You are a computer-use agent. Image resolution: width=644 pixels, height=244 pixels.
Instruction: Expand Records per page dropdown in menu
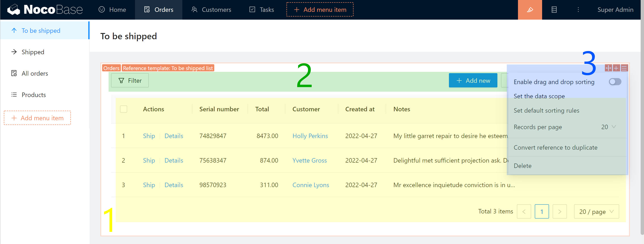click(608, 127)
